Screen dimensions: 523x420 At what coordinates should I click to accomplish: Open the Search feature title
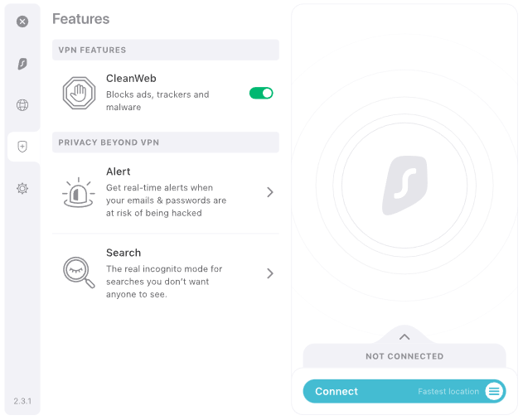click(x=123, y=253)
